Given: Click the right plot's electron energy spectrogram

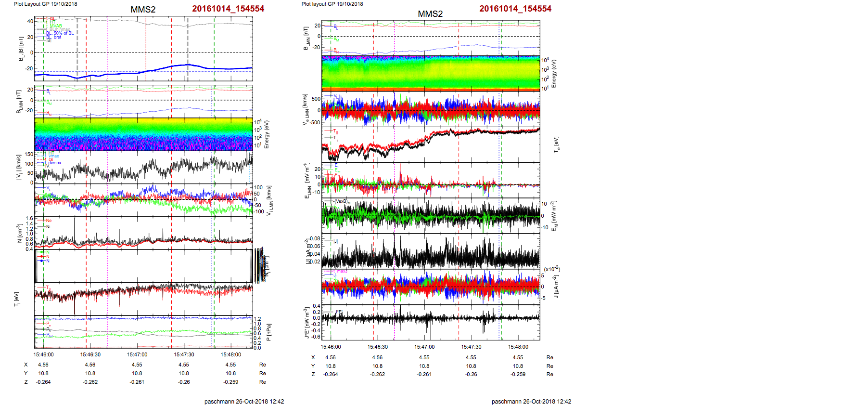Looking at the screenshot, I should point(430,73).
